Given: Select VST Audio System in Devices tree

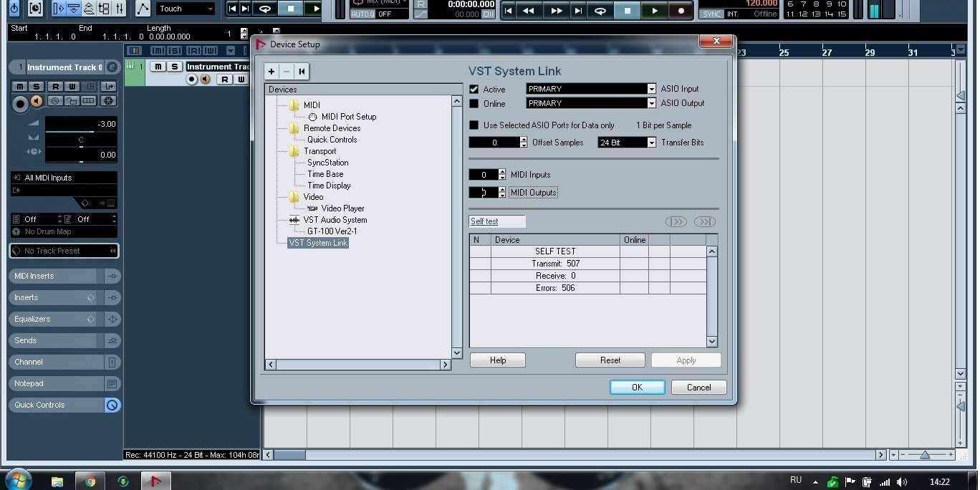Looking at the screenshot, I should coord(335,220).
